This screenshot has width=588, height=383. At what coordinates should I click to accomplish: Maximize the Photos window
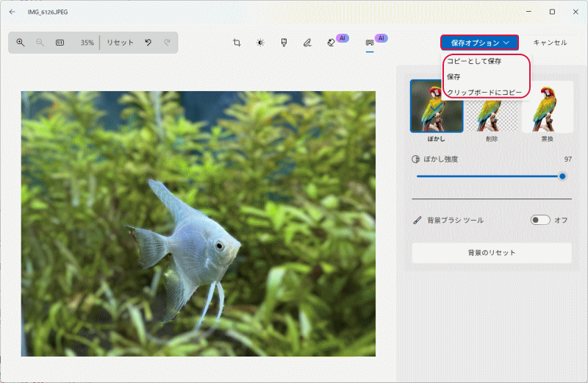(552, 12)
